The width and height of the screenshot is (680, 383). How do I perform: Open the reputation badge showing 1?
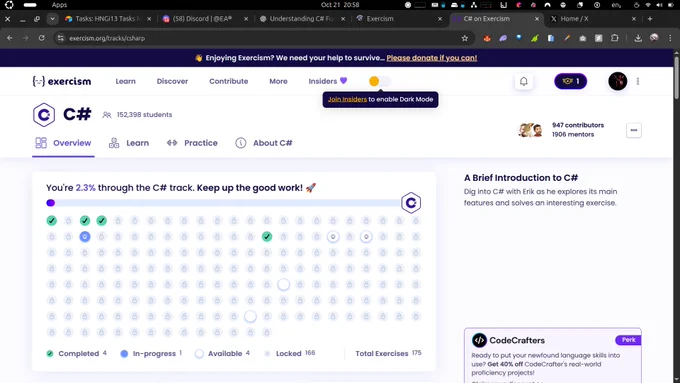click(x=571, y=81)
